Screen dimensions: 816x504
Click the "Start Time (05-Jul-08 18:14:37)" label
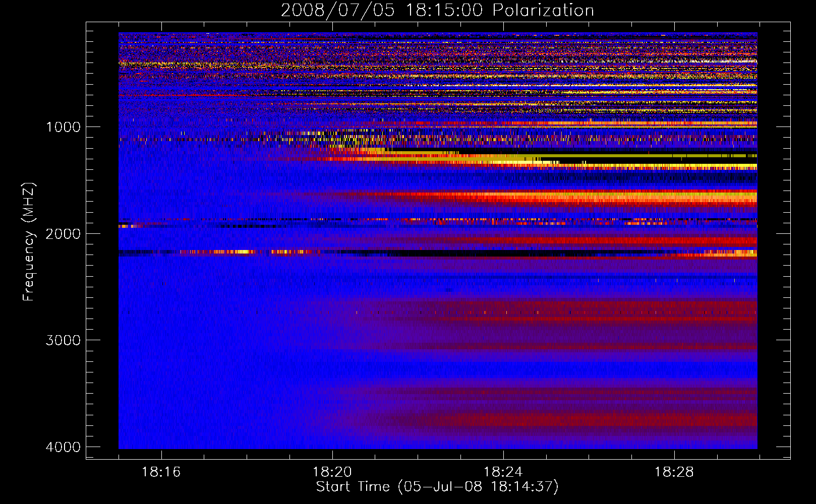[437, 487]
